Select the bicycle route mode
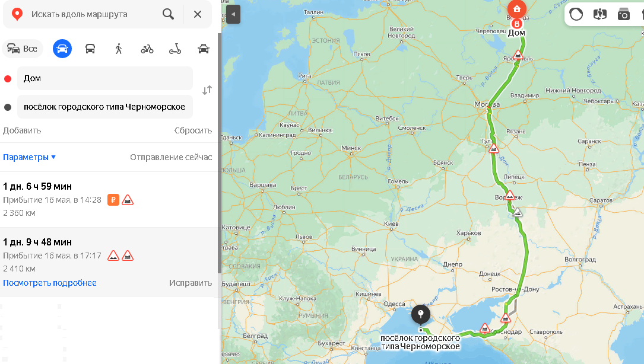Screen dimensions: 644x364 click(147, 49)
